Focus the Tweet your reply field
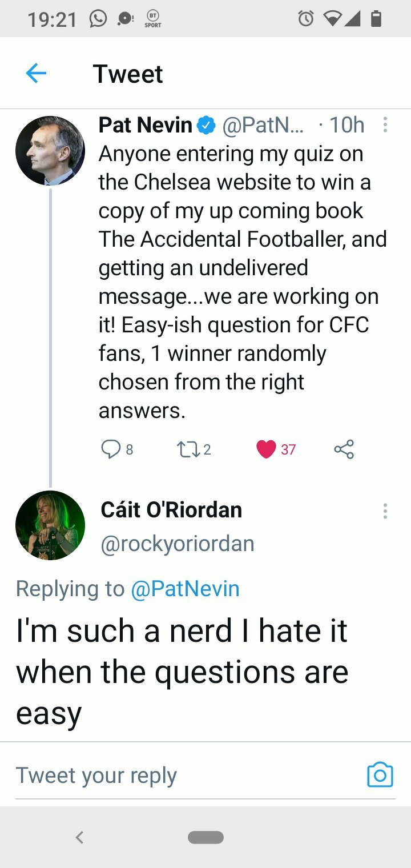411x868 pixels. pyautogui.click(x=171, y=775)
